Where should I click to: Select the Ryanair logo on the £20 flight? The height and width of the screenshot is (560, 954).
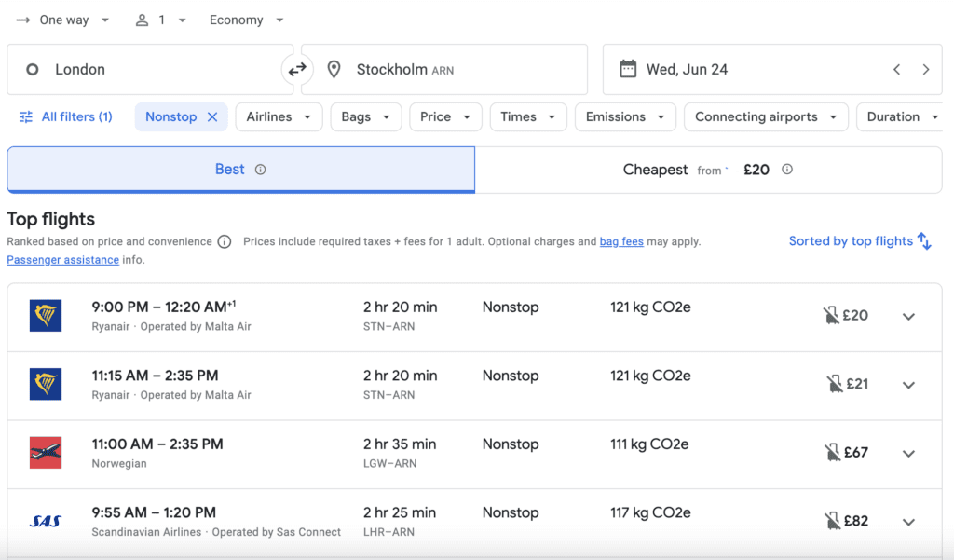[45, 316]
